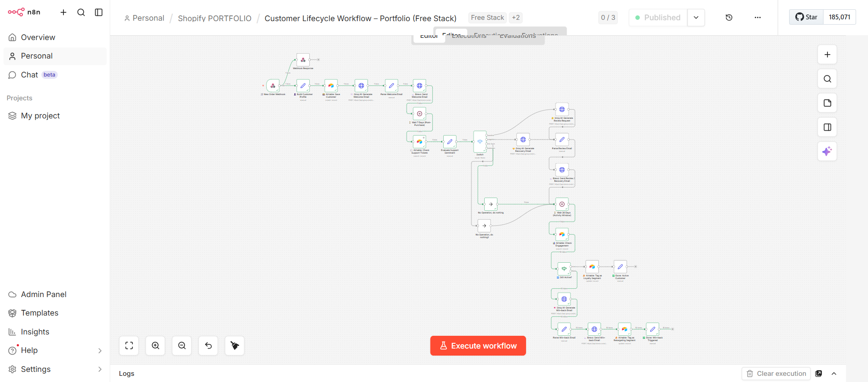Select the No Operation, do nothing1 node

point(484,226)
